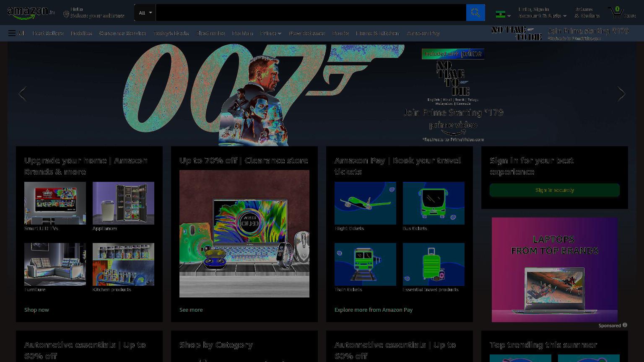The width and height of the screenshot is (644, 362).
Task: Show previous banner with left arrow
Action: tap(23, 94)
